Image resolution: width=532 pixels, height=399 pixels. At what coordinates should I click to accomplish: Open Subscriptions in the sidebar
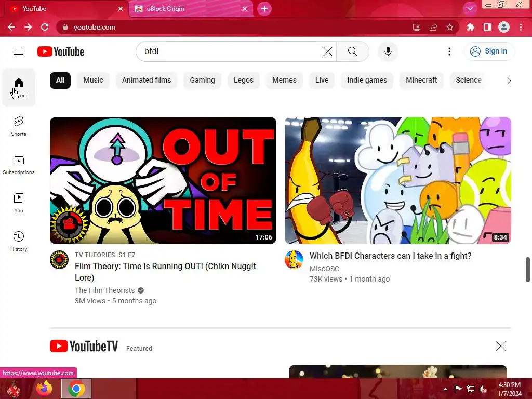19,165
